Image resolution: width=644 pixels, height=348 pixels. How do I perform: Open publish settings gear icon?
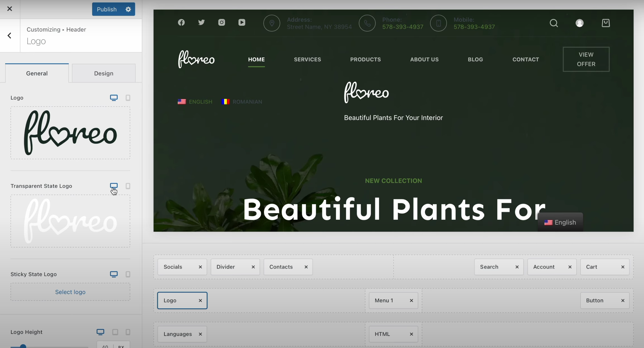point(128,9)
